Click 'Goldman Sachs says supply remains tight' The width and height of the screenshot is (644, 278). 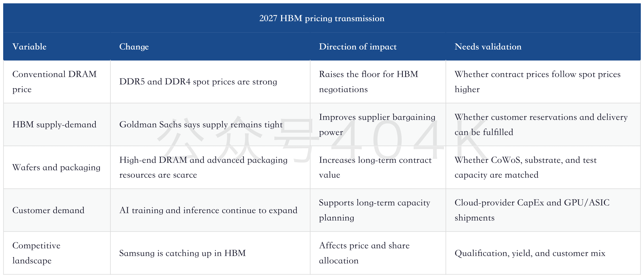tap(201, 124)
